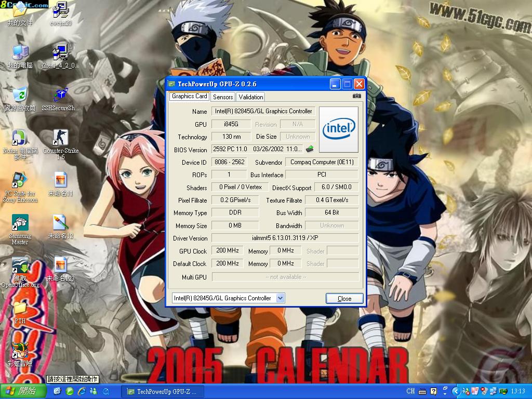
Task: Click the Close button in GPU-Z
Action: click(x=344, y=299)
